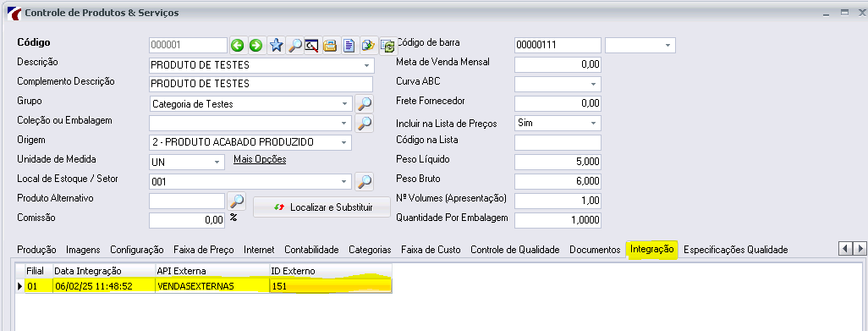Click the Produto Alternativo input field
The height and width of the screenshot is (331, 868).
[x=187, y=201]
